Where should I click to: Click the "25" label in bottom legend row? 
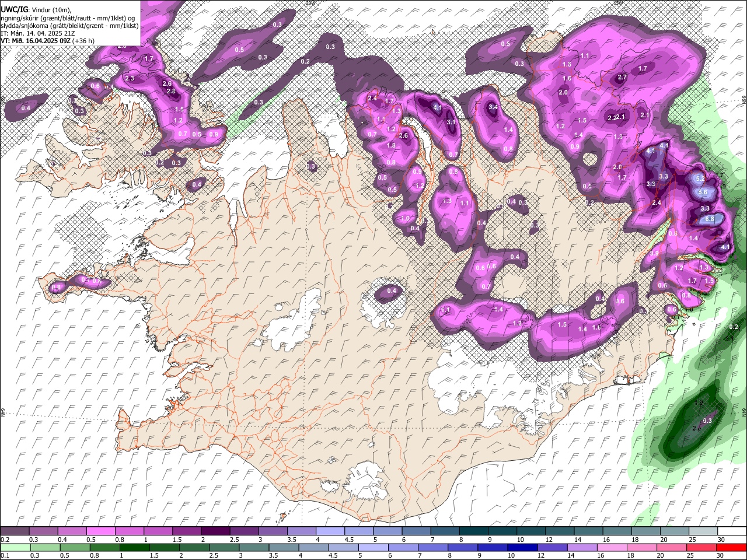pos(690,555)
